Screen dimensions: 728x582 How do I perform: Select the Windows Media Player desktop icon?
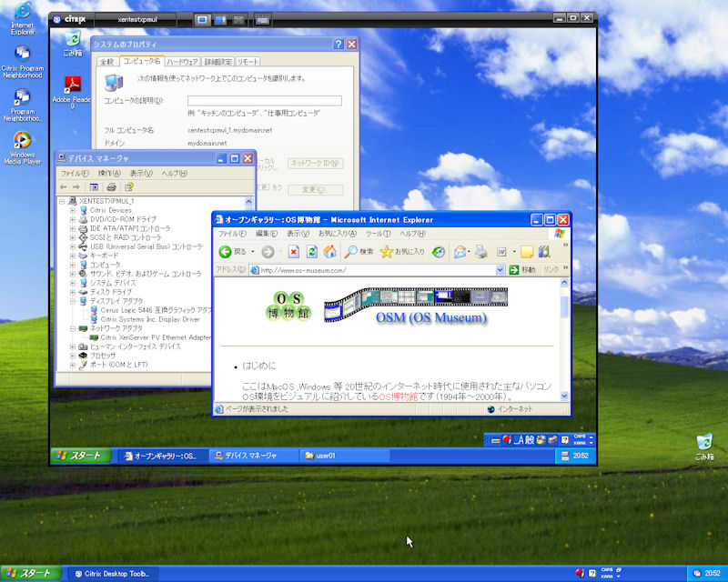point(22,148)
